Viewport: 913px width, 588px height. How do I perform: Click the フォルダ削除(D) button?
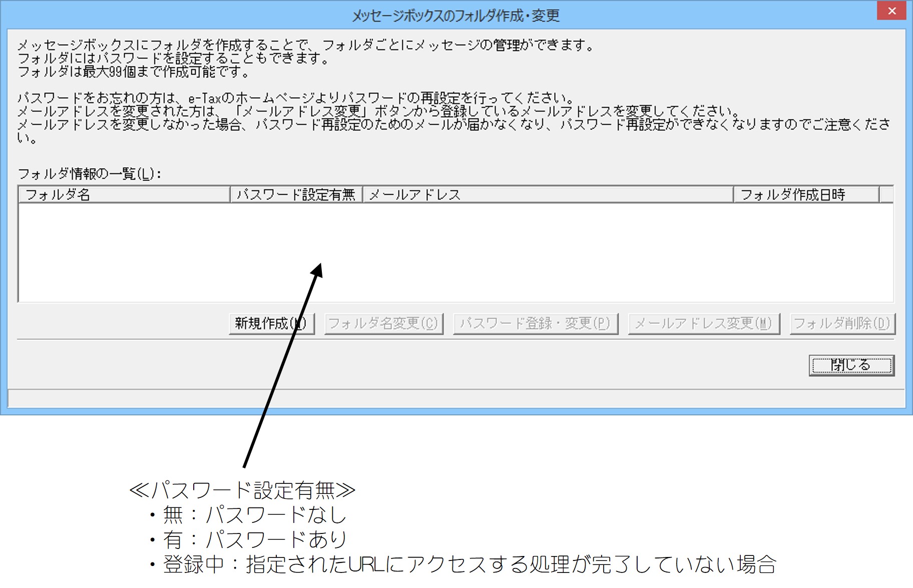pyautogui.click(x=842, y=324)
